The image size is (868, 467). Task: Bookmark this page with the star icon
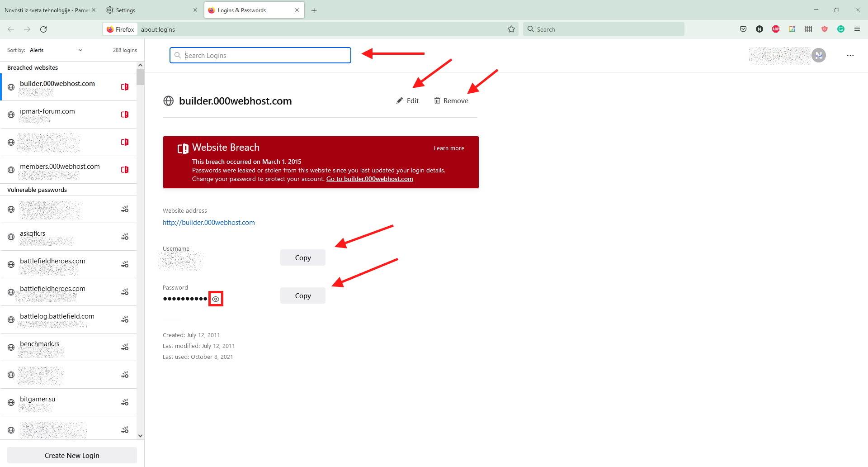coord(511,29)
